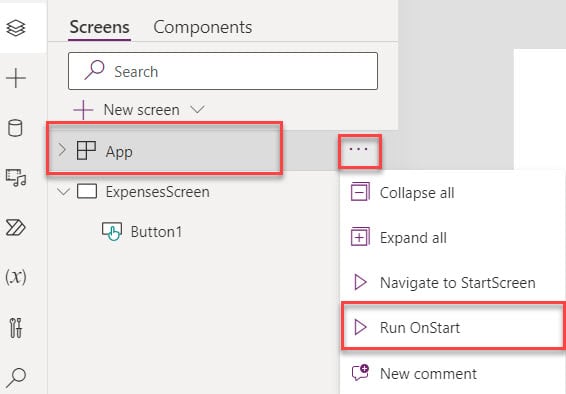The width and height of the screenshot is (566, 394).
Task: Click the Navigate to StartScreen play icon
Action: [x=360, y=282]
